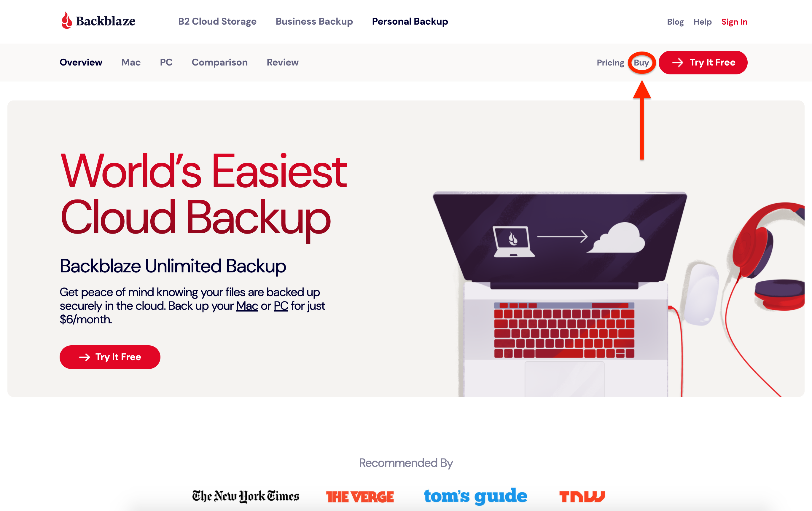Image resolution: width=812 pixels, height=511 pixels.
Task: Click the Try It Free hero button
Action: pyautogui.click(x=110, y=356)
